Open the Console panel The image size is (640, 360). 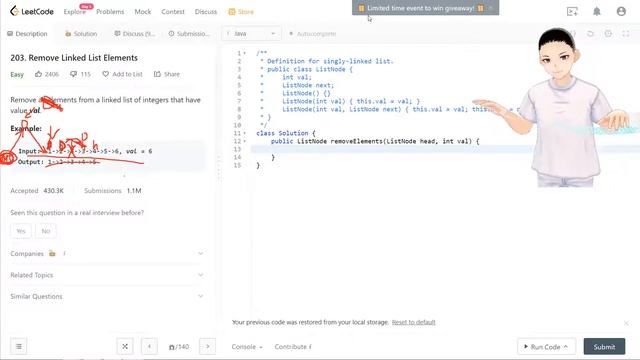pyautogui.click(x=247, y=347)
